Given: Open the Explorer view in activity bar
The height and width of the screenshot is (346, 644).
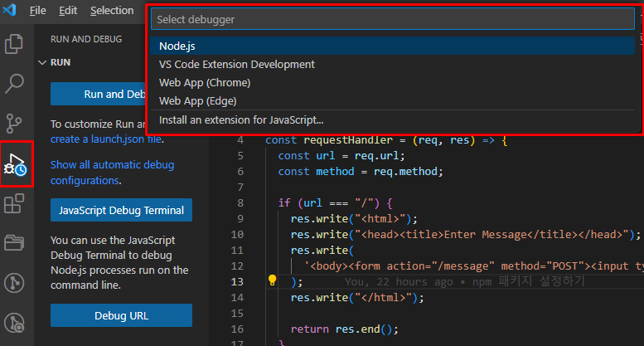Looking at the screenshot, I should [x=14, y=44].
